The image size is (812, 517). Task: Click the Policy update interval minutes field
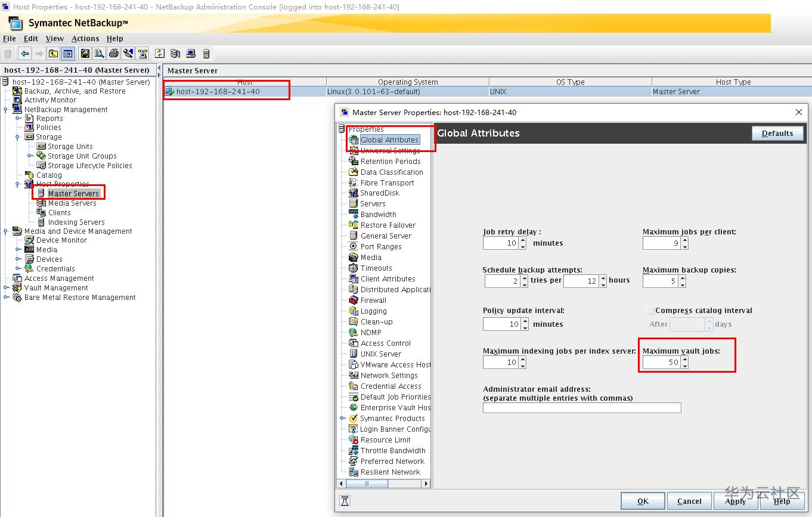click(501, 324)
